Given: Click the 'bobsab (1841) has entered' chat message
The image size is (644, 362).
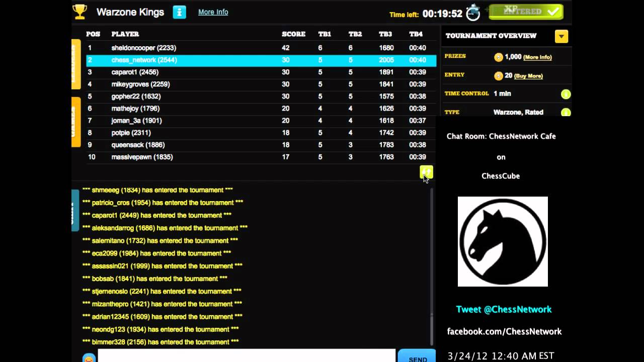Looking at the screenshot, I should coord(155,279).
